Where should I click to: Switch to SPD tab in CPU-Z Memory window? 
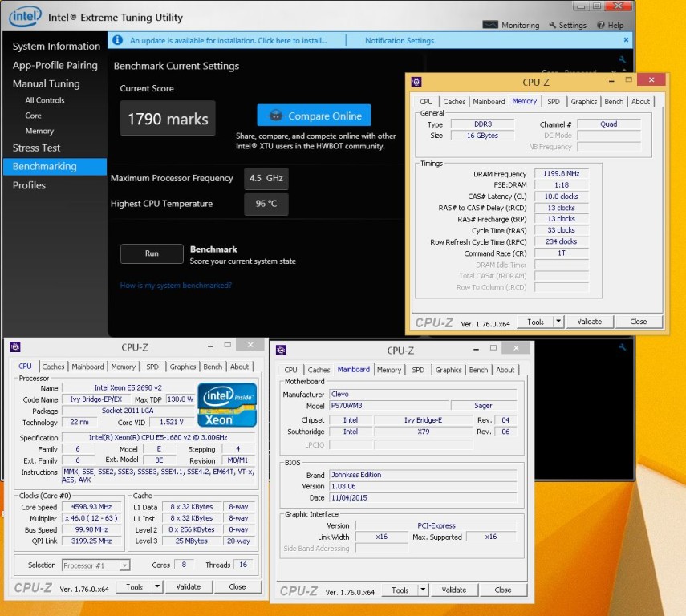(554, 102)
